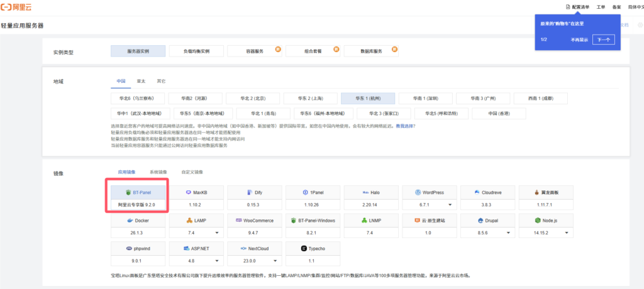The width and height of the screenshot is (644, 289).
Task: Click 下一个 in the tooltip
Action: point(603,40)
